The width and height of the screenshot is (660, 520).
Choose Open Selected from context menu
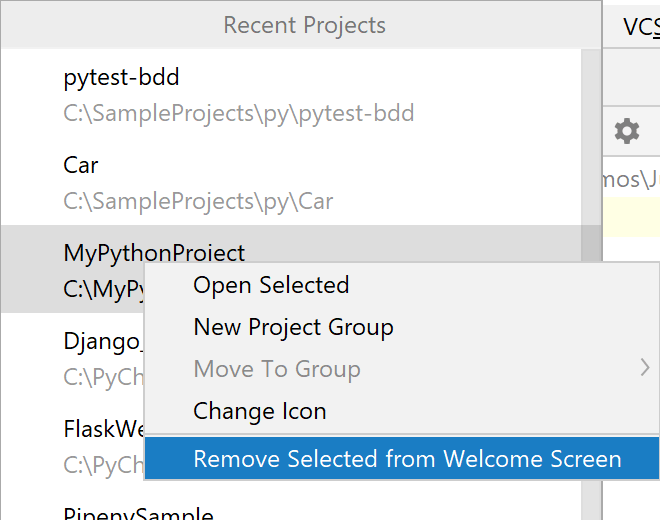(271, 285)
